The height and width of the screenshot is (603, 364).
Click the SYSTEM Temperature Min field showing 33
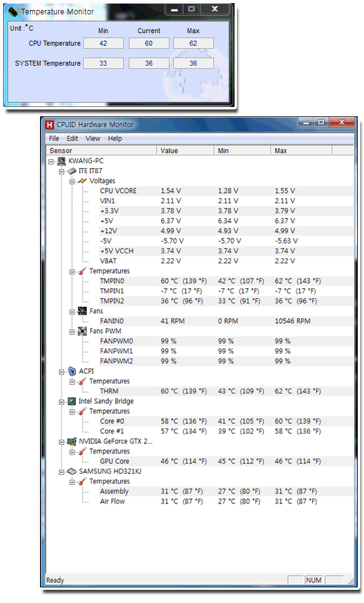pos(103,63)
